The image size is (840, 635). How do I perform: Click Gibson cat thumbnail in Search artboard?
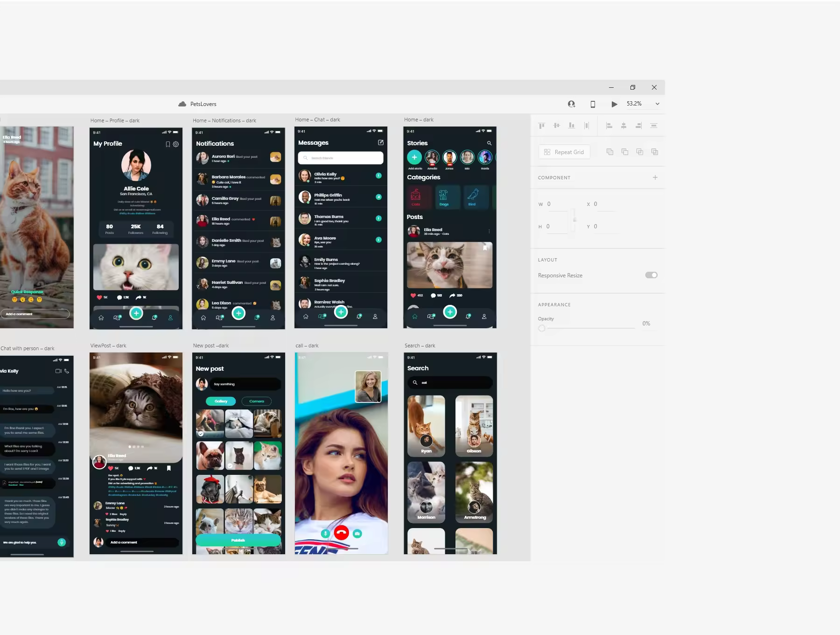click(474, 426)
